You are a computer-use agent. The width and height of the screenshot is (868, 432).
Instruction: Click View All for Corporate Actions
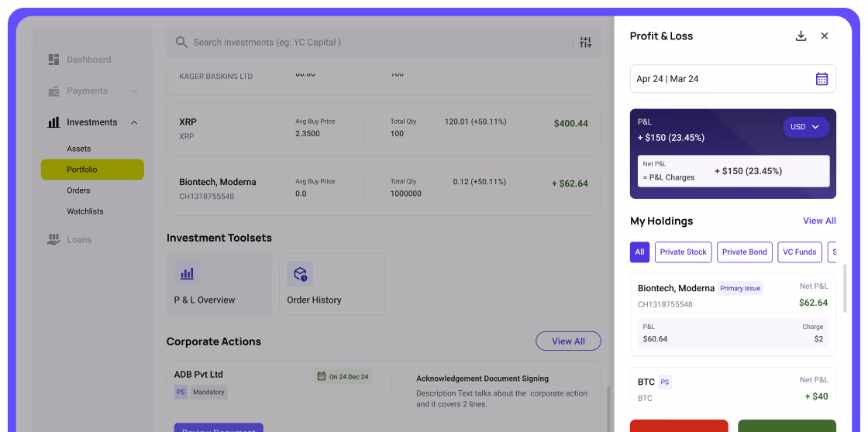coord(568,341)
